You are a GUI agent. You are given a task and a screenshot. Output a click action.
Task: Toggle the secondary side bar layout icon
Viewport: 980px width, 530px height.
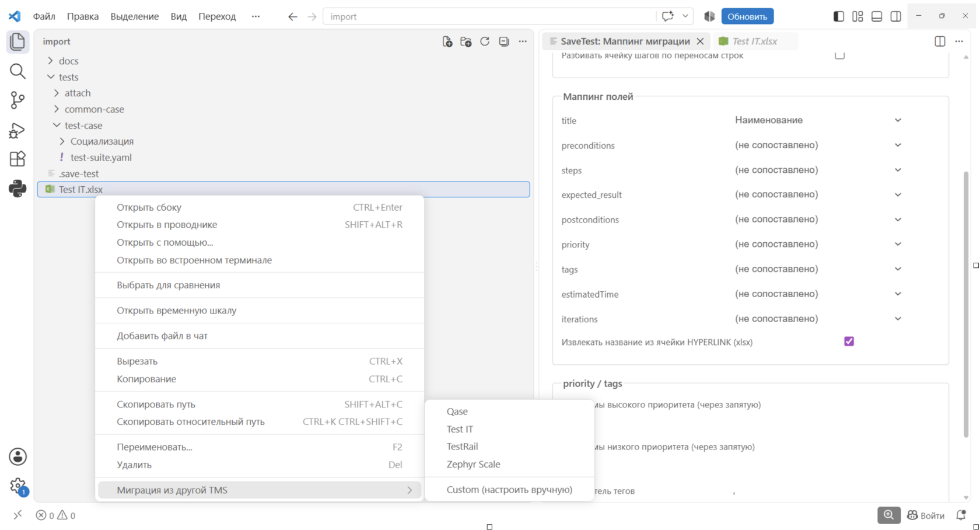[896, 16]
